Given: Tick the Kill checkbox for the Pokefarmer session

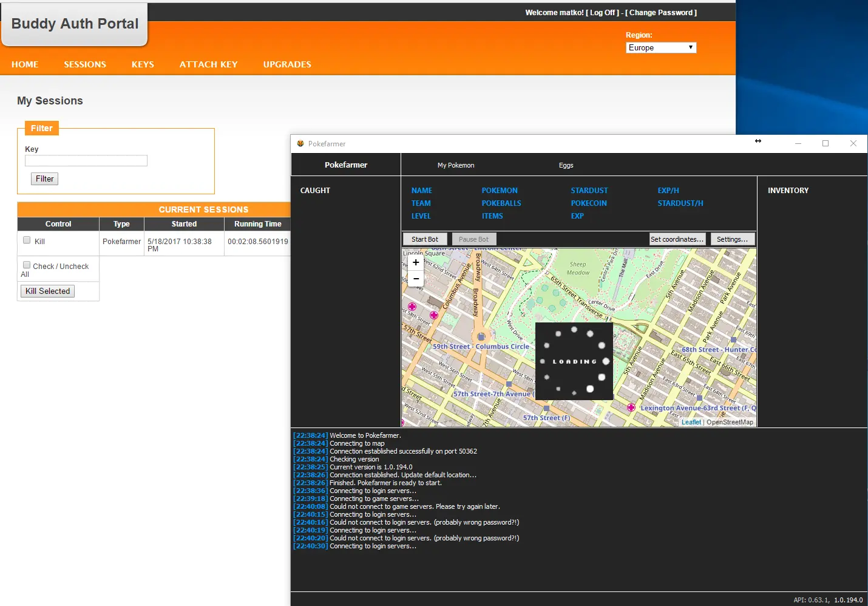Looking at the screenshot, I should tap(27, 240).
